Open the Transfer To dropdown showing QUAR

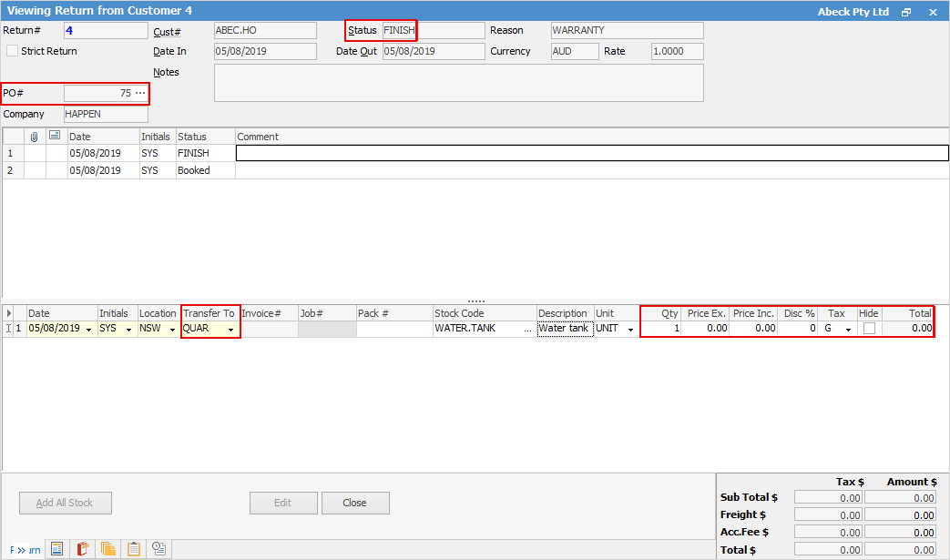231,329
